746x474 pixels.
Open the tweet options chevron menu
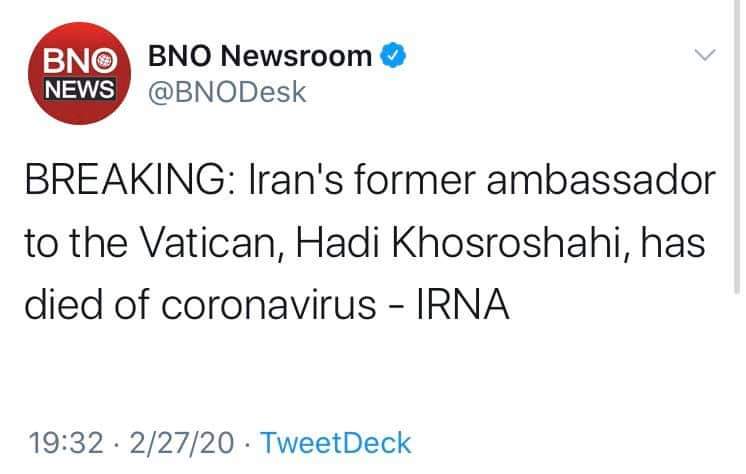706,57
